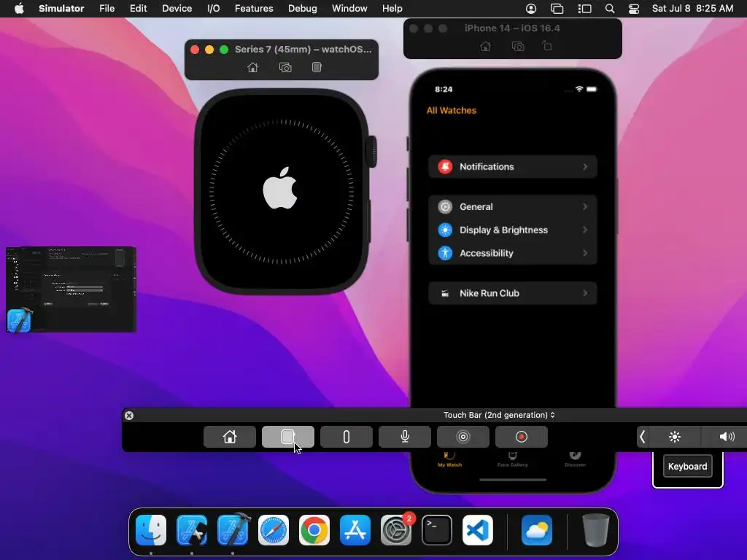This screenshot has width=747, height=560.
Task: Open the Device menu
Action: (177, 9)
